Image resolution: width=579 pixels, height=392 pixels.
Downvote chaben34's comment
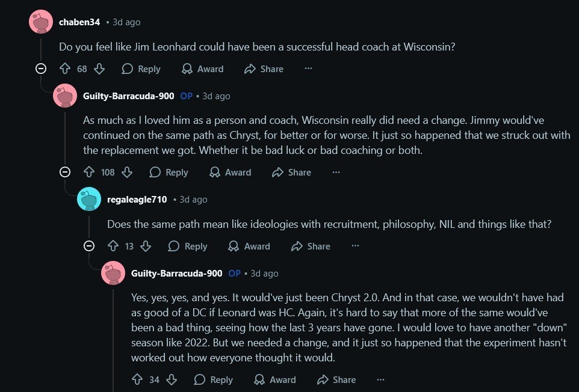(99, 69)
